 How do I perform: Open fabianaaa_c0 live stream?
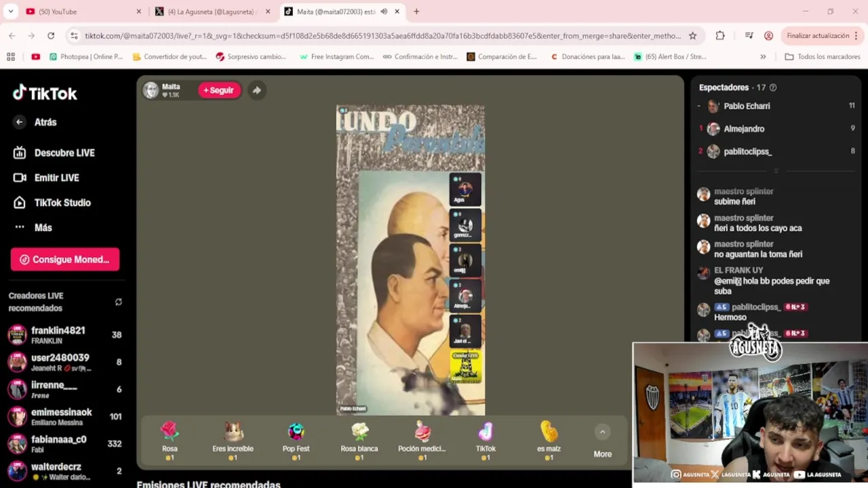[x=64, y=444]
